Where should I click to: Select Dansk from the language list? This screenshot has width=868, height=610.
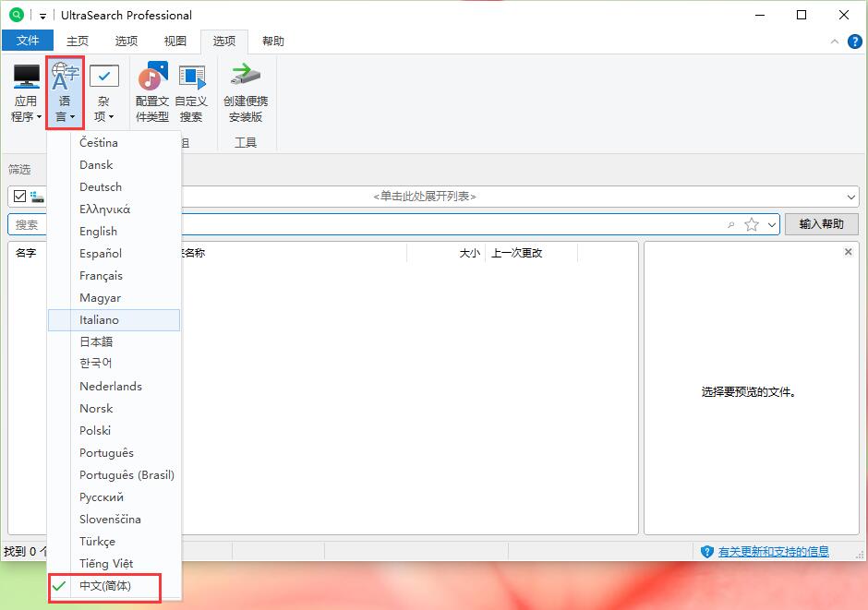[114, 165]
